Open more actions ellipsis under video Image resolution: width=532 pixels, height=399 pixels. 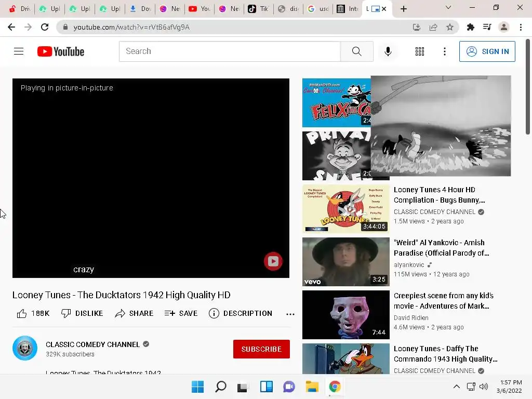click(x=290, y=314)
